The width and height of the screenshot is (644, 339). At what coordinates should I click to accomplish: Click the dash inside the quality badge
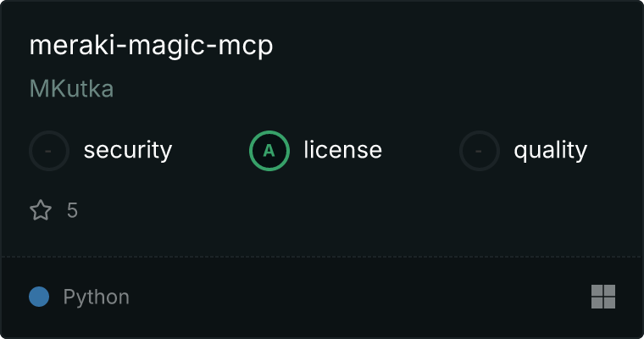point(479,151)
